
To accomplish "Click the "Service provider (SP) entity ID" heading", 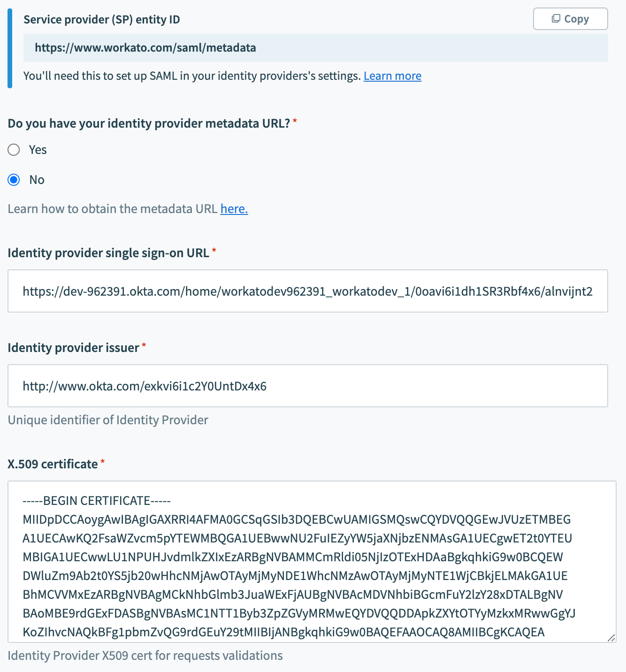I will pyautogui.click(x=102, y=20).
